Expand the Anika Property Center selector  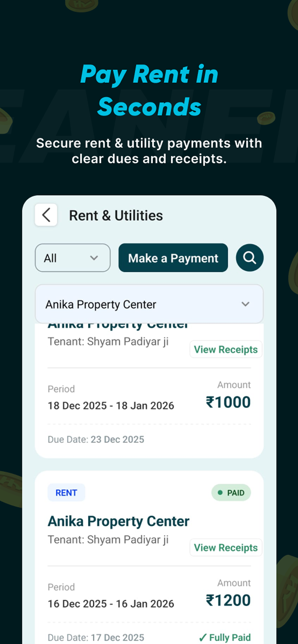point(149,304)
